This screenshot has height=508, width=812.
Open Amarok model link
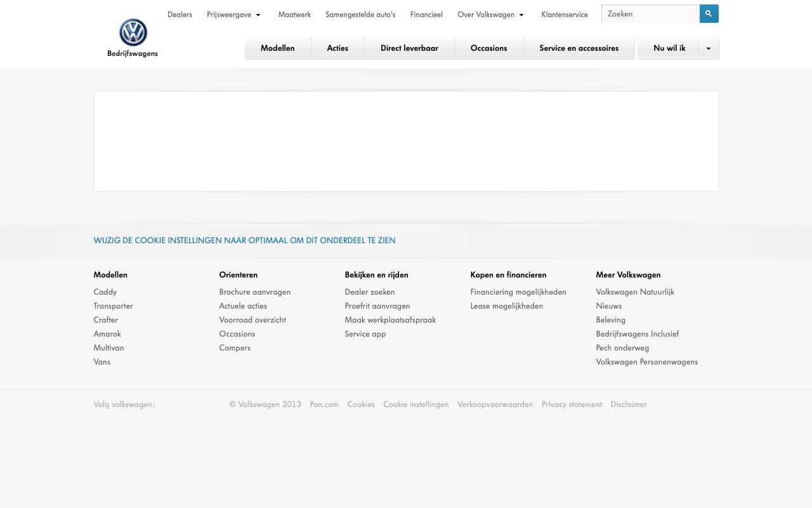pyautogui.click(x=107, y=334)
